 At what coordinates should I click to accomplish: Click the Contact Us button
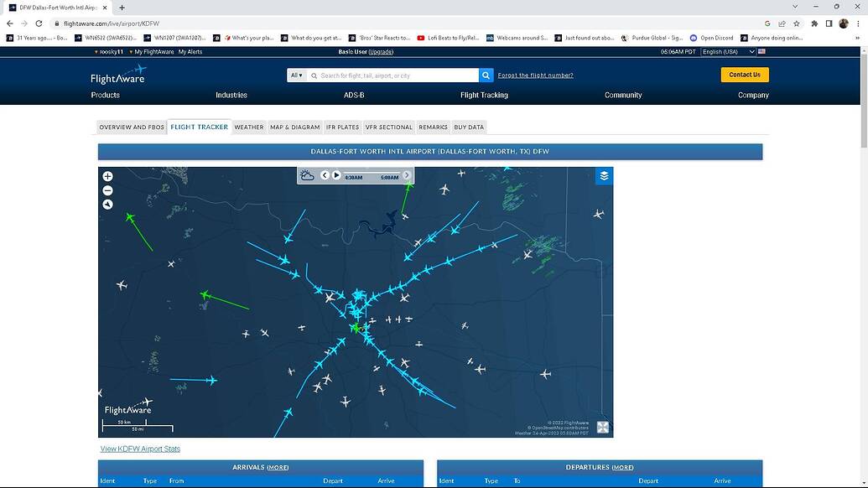[x=744, y=75]
